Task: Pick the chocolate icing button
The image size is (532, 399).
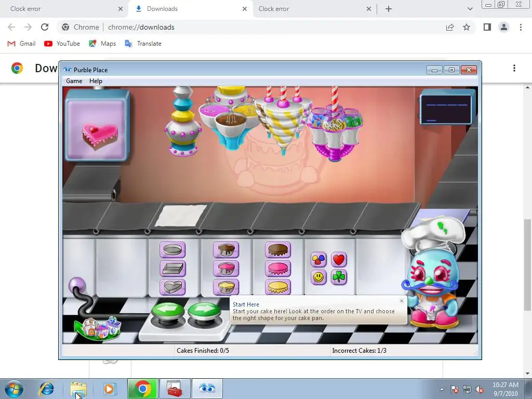Action: [x=278, y=250]
